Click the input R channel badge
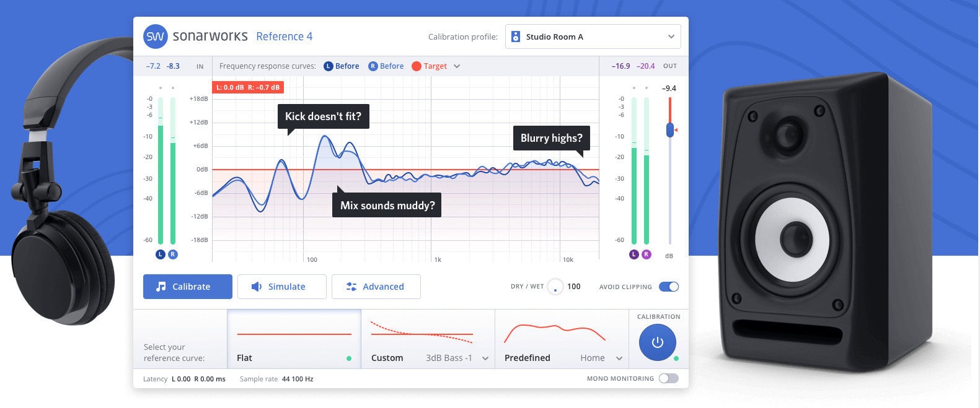The height and width of the screenshot is (408, 980). [173, 254]
